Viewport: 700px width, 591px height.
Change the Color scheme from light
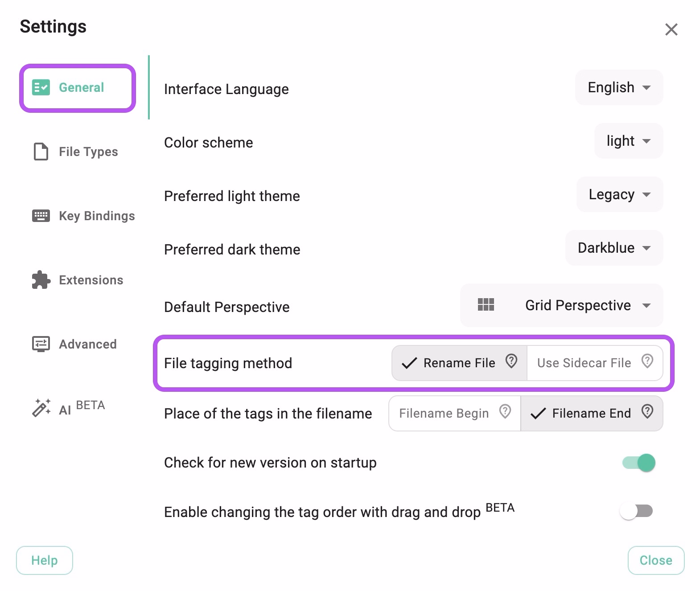(628, 141)
